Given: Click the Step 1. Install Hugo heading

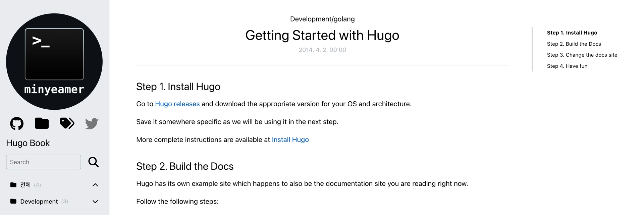Looking at the screenshot, I should tap(178, 87).
